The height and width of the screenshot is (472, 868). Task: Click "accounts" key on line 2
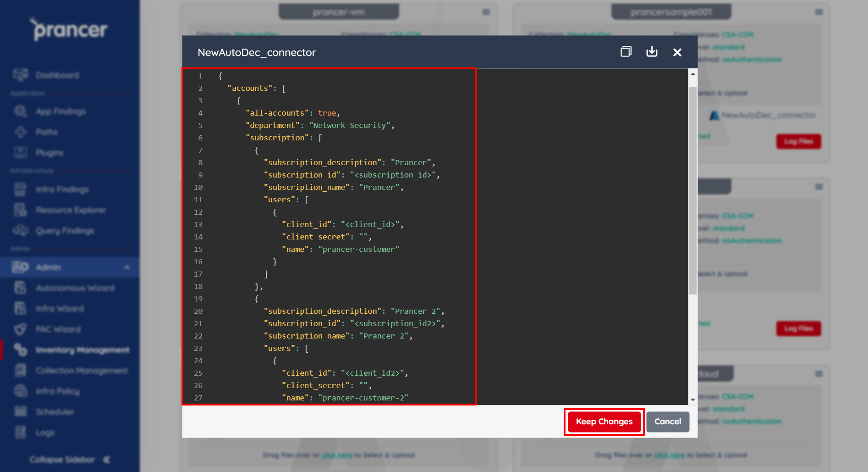(250, 88)
